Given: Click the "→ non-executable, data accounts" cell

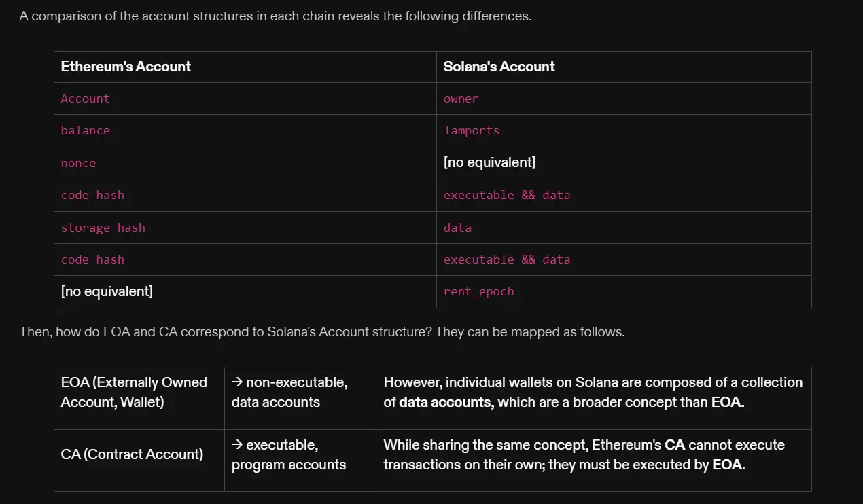Looking at the screenshot, I should [300, 399].
